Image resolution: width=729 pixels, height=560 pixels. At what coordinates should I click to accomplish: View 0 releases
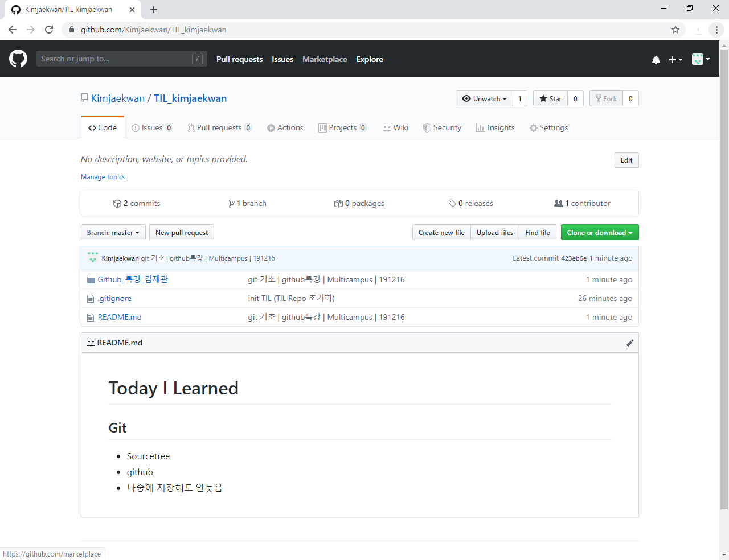pos(471,203)
